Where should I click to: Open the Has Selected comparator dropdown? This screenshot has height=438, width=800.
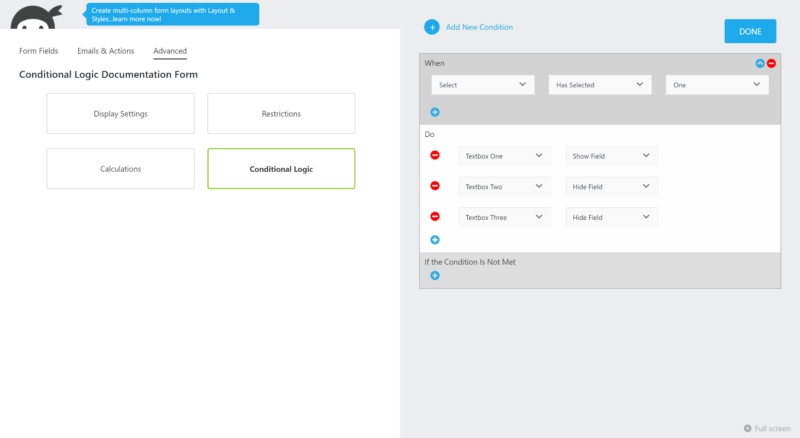(600, 85)
